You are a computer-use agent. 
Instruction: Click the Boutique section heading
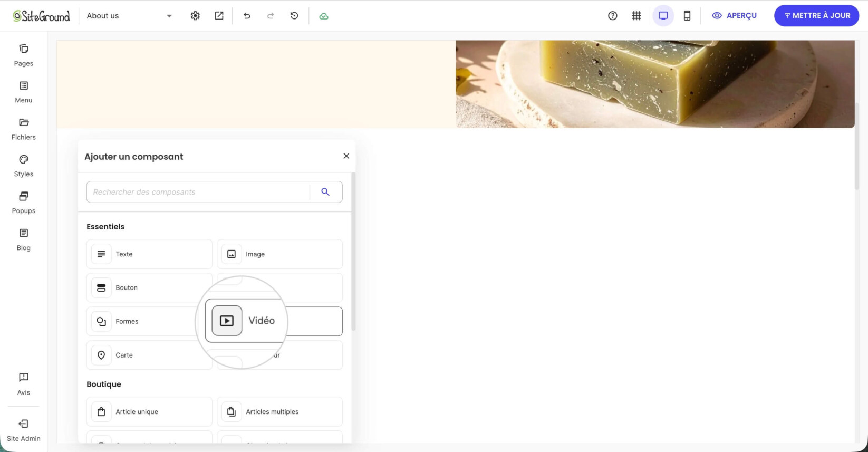[104, 384]
